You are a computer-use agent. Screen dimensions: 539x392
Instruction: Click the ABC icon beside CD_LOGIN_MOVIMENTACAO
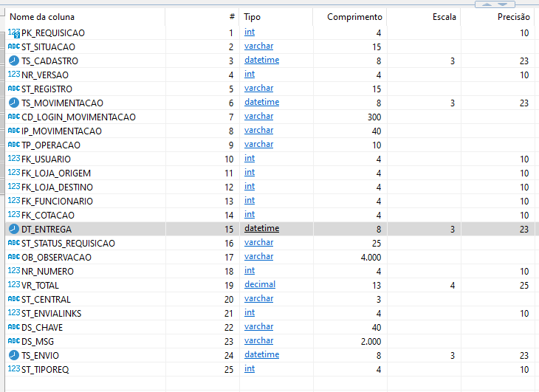(14, 117)
